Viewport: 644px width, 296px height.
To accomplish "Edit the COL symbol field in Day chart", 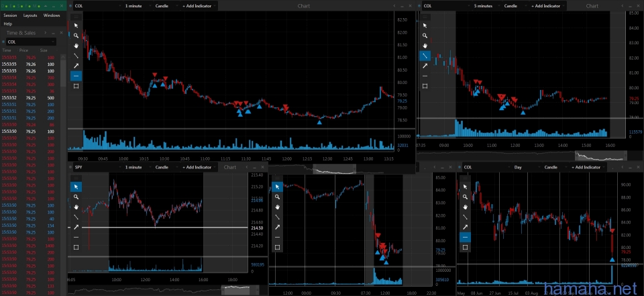I will 486,167.
